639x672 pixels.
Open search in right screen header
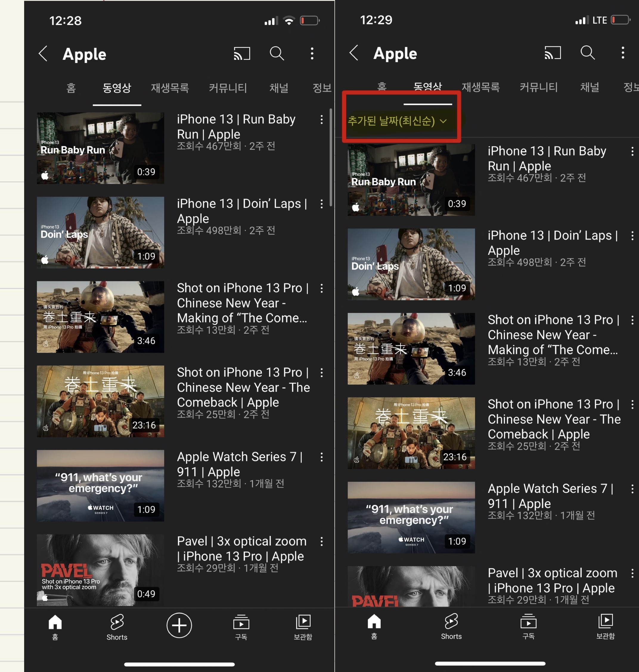[587, 53]
